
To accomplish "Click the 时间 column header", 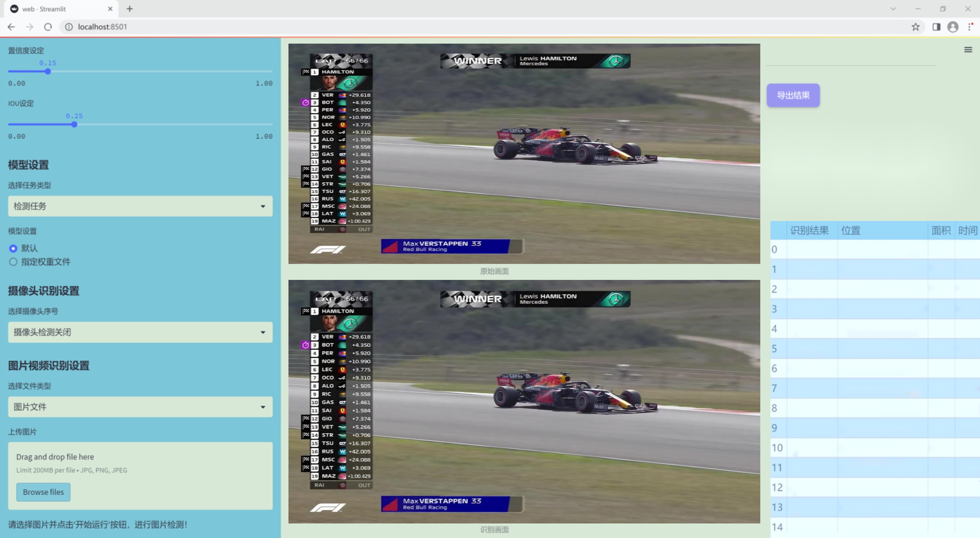I will coord(967,230).
